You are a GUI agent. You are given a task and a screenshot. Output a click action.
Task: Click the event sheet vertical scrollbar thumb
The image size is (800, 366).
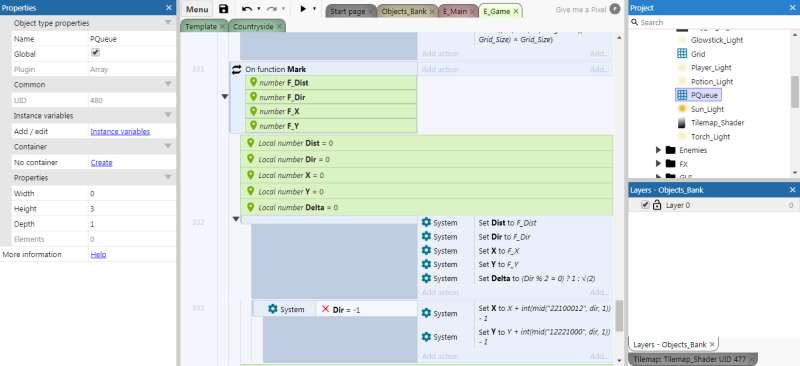click(x=619, y=315)
